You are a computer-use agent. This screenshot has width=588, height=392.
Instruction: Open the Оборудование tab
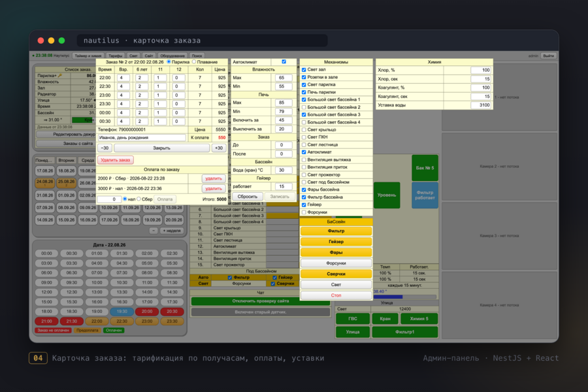pyautogui.click(x=172, y=56)
